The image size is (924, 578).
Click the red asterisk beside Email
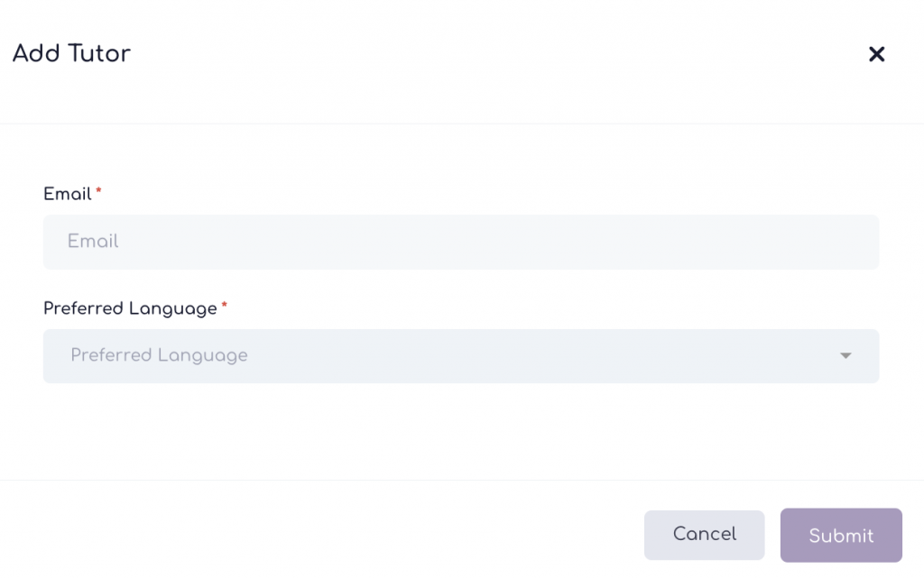99,191
